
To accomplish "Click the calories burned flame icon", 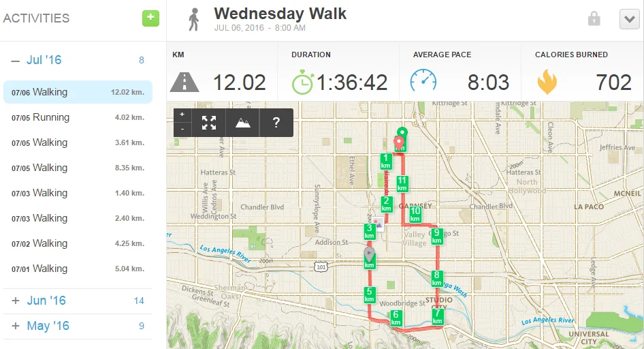I will pyautogui.click(x=547, y=82).
